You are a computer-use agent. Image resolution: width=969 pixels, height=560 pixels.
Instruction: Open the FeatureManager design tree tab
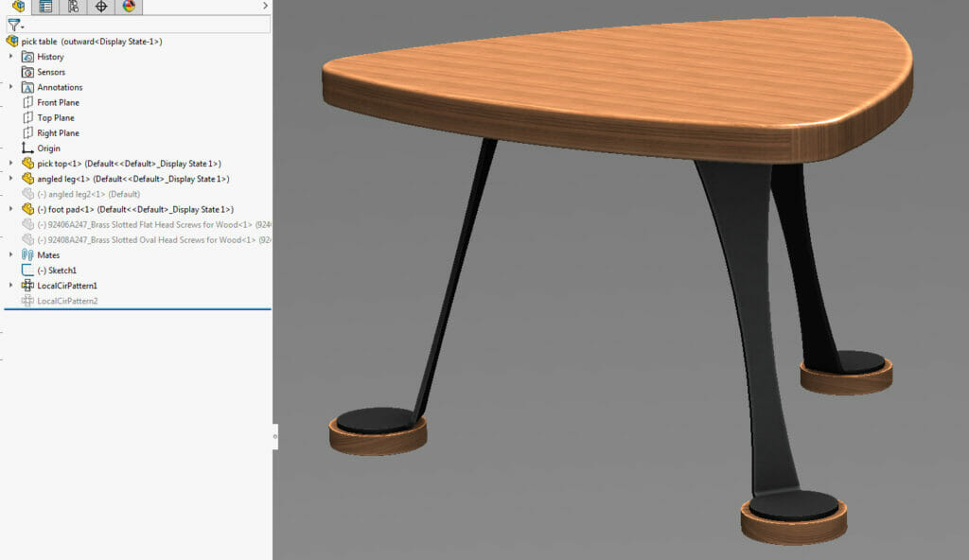(18, 7)
